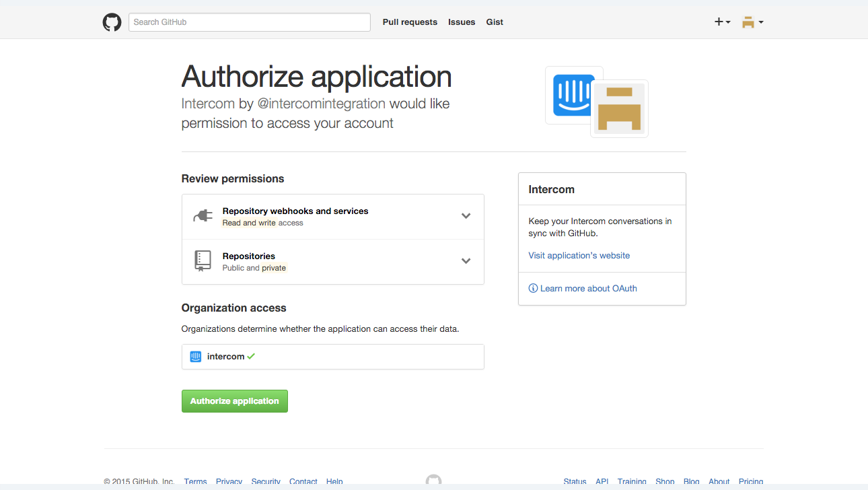Open the Pricing footer link

[x=751, y=481]
